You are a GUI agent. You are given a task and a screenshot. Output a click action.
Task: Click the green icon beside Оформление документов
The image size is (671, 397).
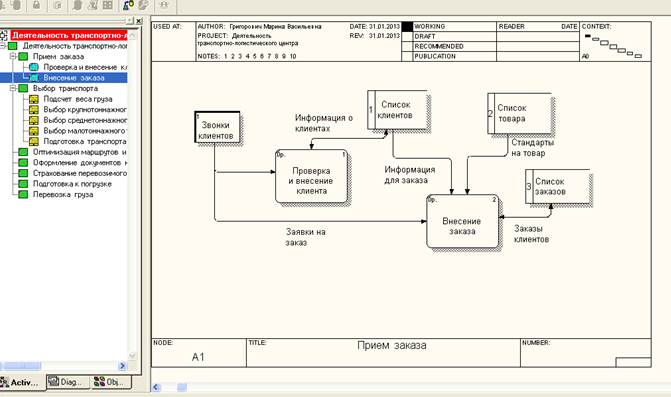[x=23, y=163]
